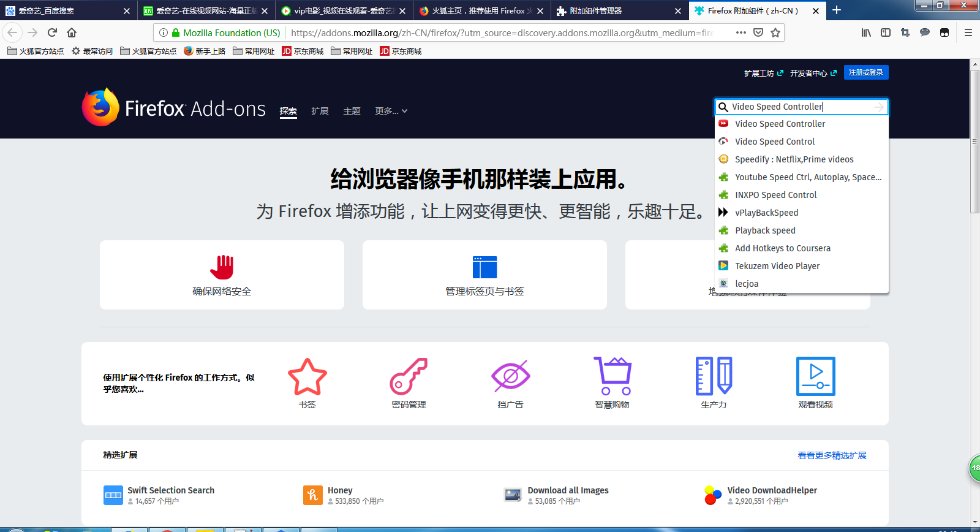Image resolution: width=980 pixels, height=532 pixels.
Task: Select Add Hotkeys to Coursera suggestion
Action: click(802, 248)
